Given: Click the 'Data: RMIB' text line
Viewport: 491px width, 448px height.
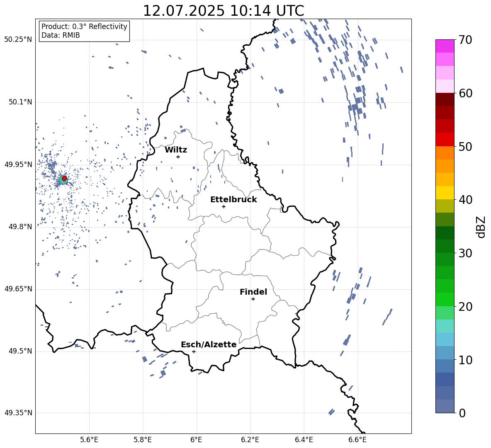Looking at the screenshot, I should (x=61, y=35).
